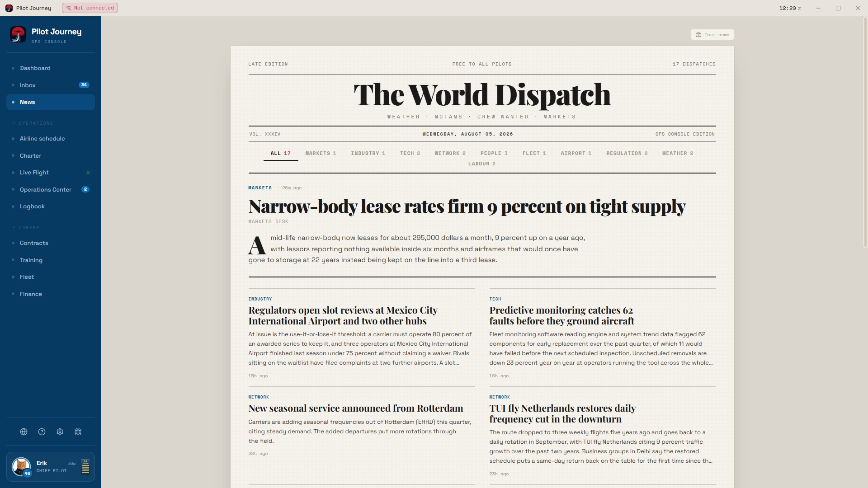Click the Test news button
This screenshot has height=488, width=868.
point(712,35)
